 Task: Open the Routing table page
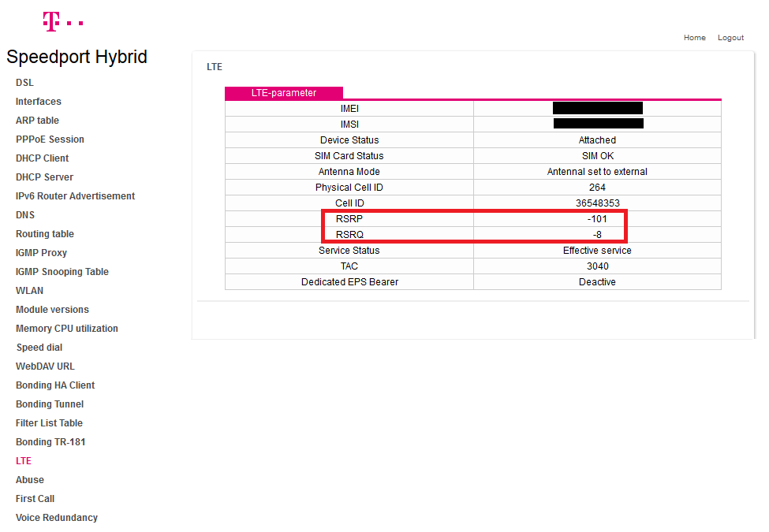point(45,234)
